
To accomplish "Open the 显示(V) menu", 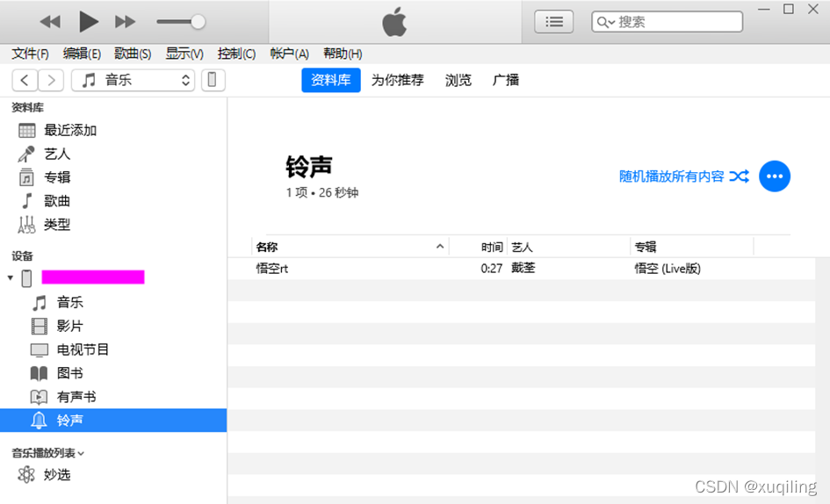I will (184, 54).
